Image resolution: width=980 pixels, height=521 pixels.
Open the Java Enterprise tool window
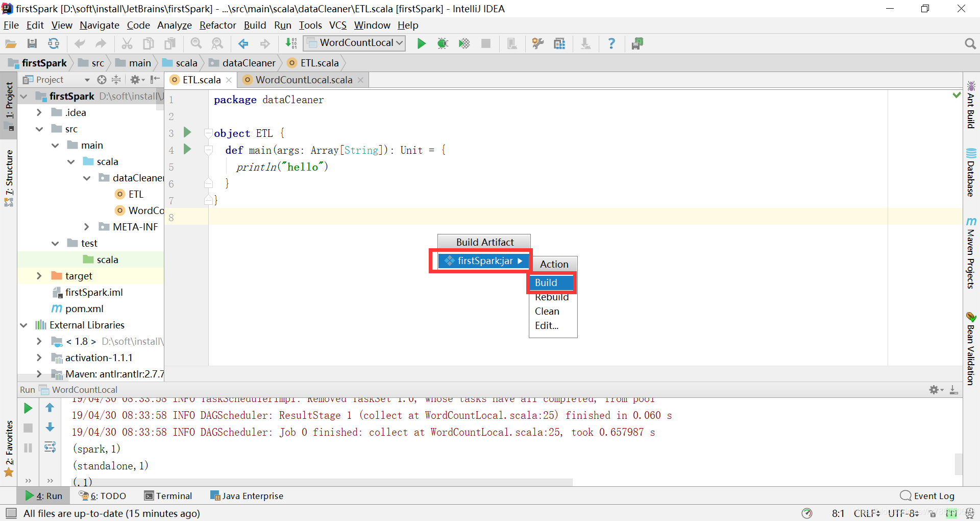point(247,496)
